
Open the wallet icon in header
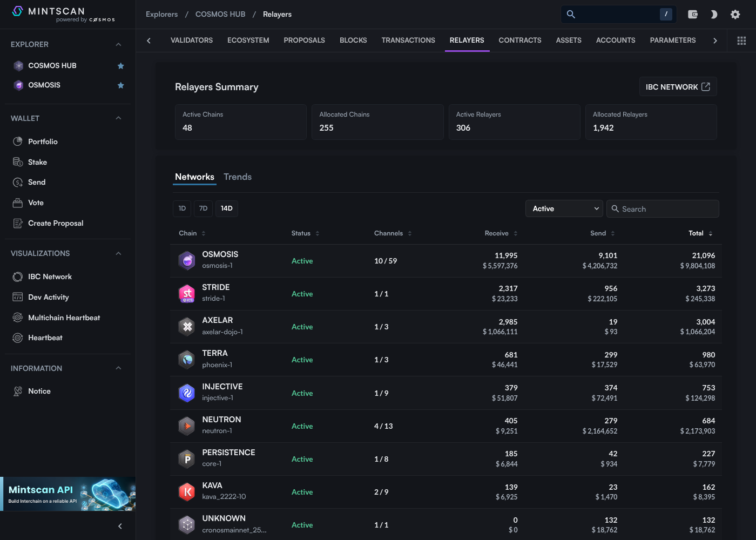693,15
